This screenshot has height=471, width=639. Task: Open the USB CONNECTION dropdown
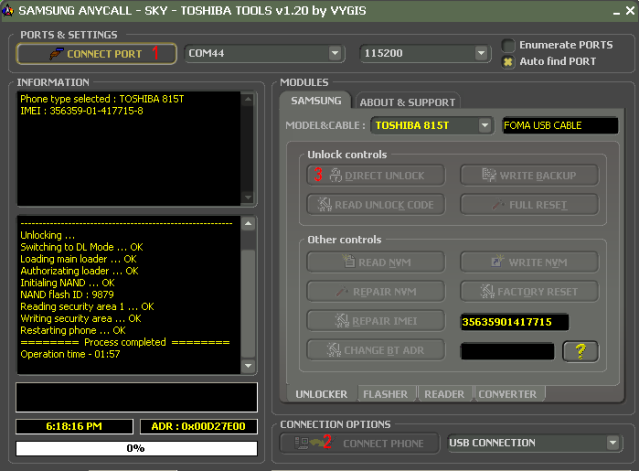click(613, 442)
